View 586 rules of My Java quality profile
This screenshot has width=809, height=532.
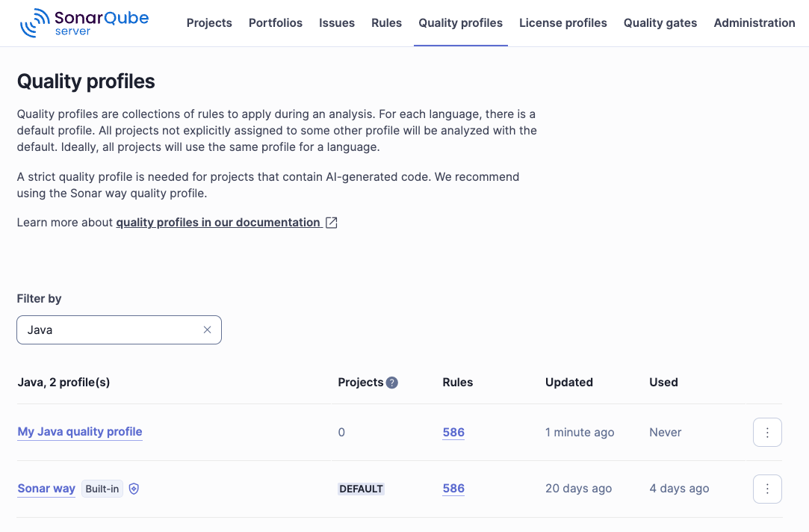[453, 432]
